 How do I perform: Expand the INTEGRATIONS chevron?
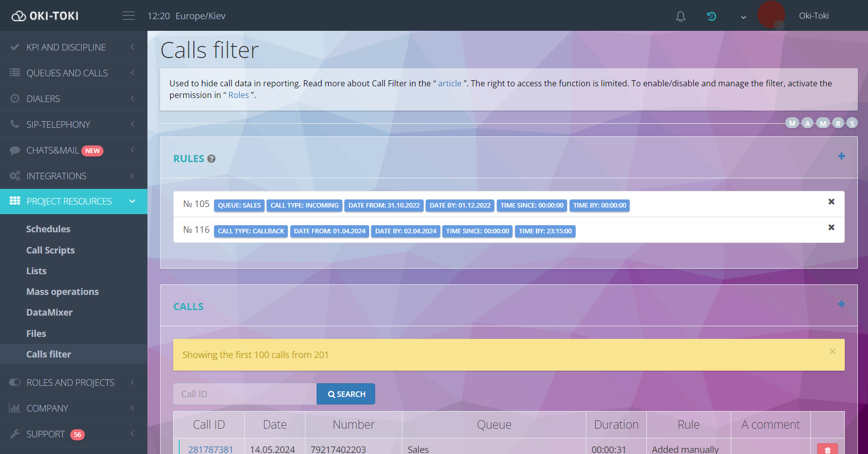132,176
